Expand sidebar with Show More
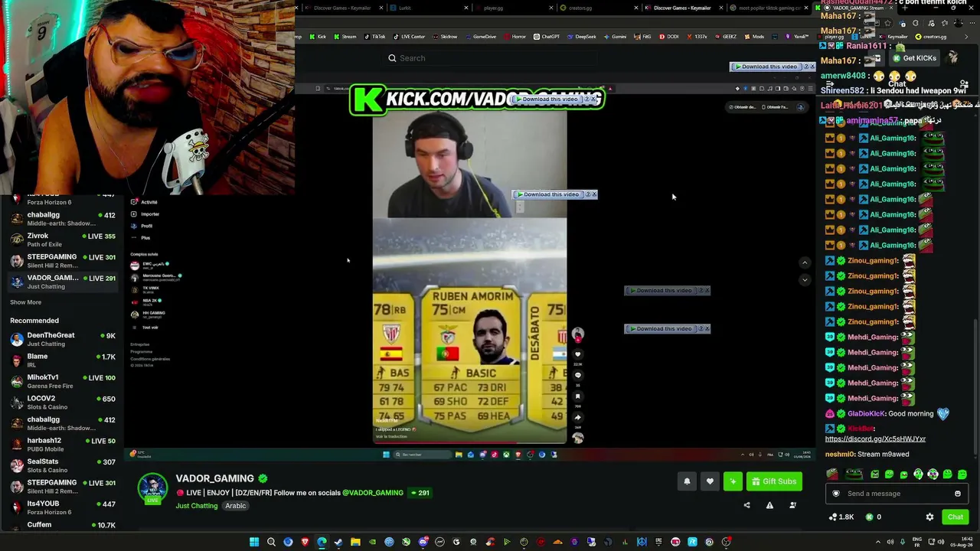The image size is (980, 551). click(x=25, y=302)
